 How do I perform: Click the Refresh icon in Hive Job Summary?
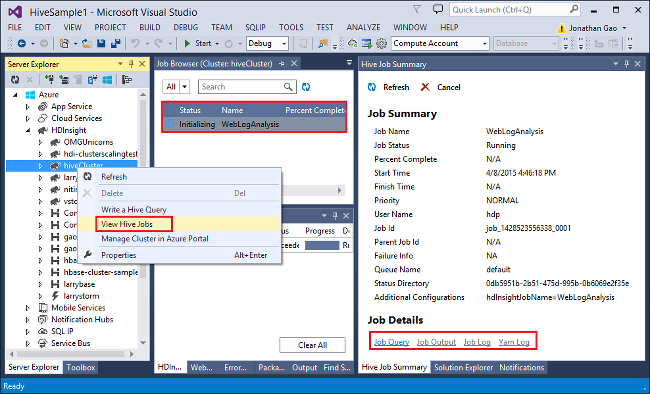pos(372,87)
